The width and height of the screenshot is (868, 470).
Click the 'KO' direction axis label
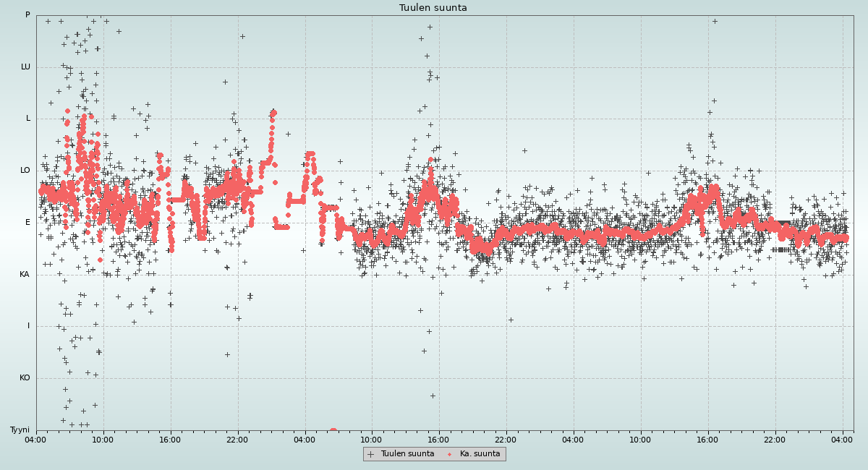25,378
